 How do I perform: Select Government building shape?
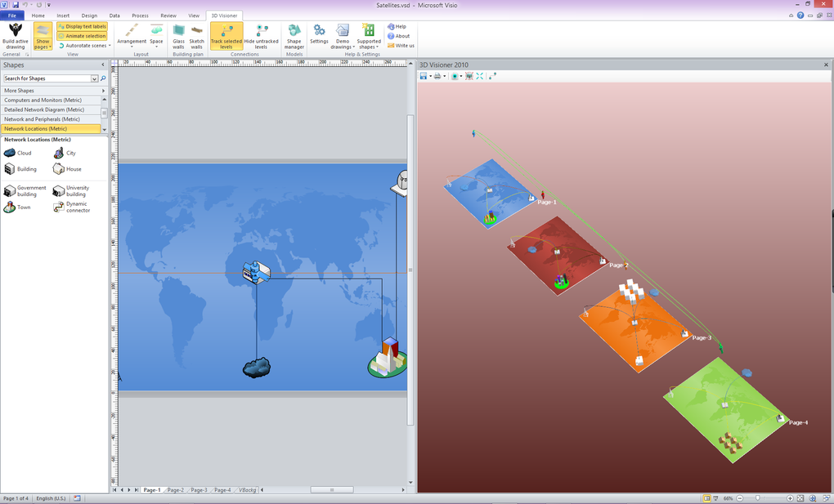(x=25, y=191)
